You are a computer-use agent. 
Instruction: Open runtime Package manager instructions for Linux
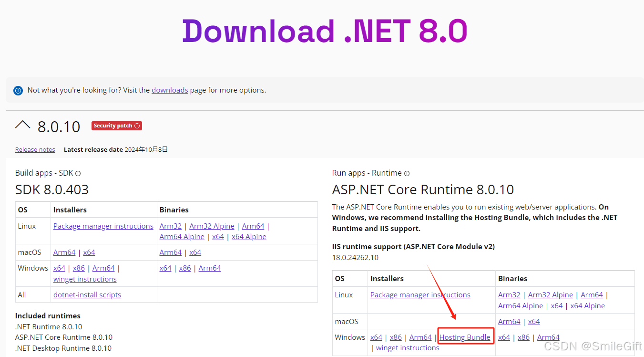pyautogui.click(x=420, y=294)
